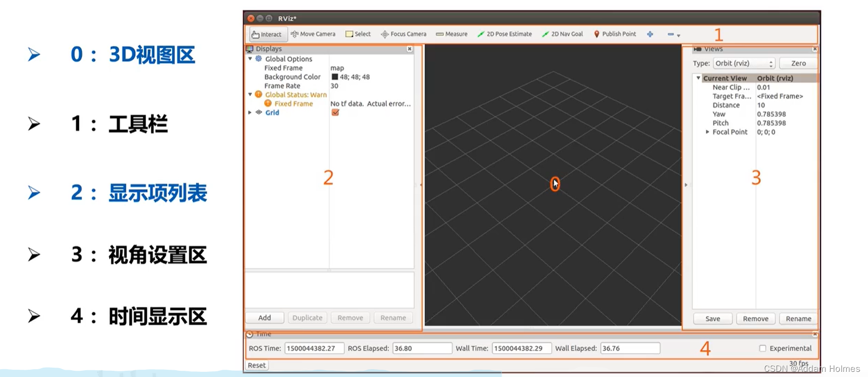
Task: Maximize the RViz window
Action: tap(269, 18)
